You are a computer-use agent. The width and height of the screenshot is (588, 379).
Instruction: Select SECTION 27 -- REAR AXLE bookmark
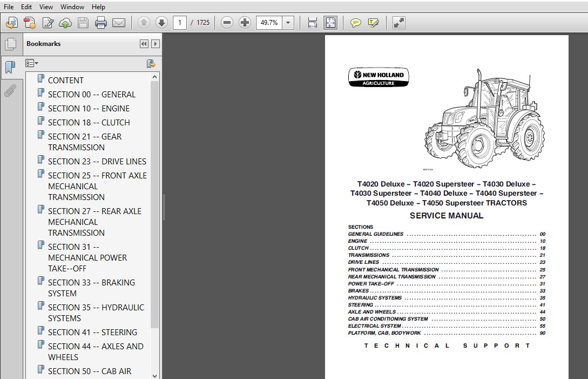(94, 222)
